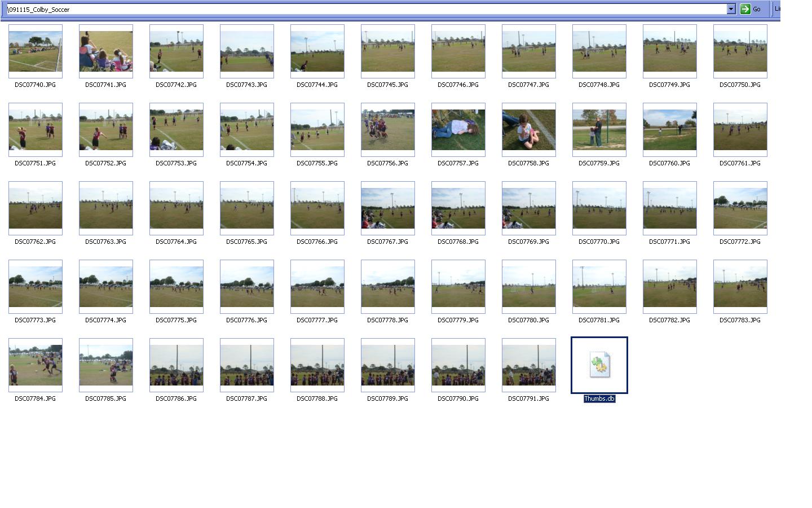This screenshot has height=508, width=812.
Task: Select thumbnail DSC07779.JPG
Action: 458,287
